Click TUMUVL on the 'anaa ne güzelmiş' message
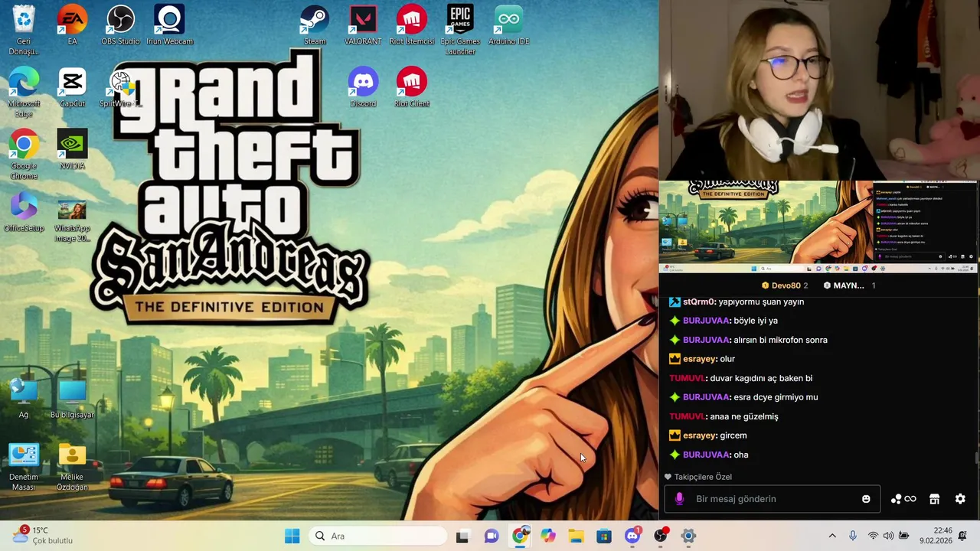The image size is (980, 551). click(x=687, y=416)
